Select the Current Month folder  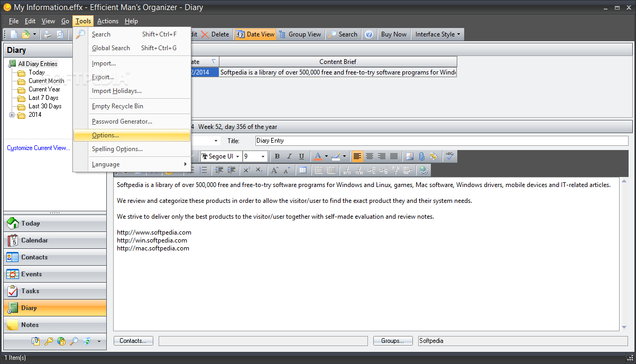pyautogui.click(x=47, y=81)
